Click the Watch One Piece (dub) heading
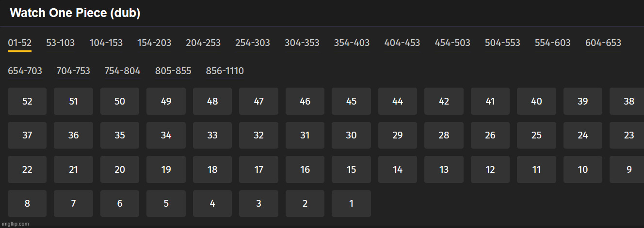This screenshot has width=644, height=228. [x=75, y=13]
